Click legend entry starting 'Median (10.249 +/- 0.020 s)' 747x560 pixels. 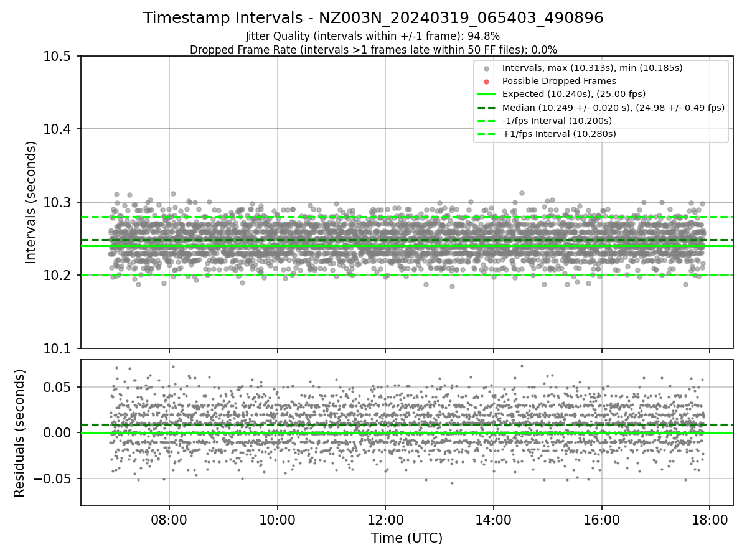point(613,108)
